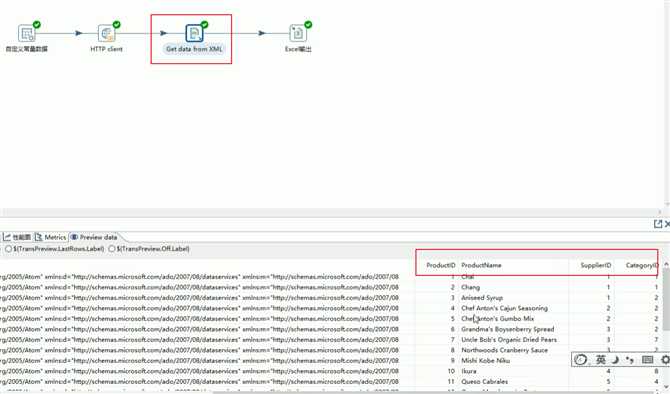
Task: Click the preview table scroll-down arrow
Action: pyautogui.click(x=666, y=387)
